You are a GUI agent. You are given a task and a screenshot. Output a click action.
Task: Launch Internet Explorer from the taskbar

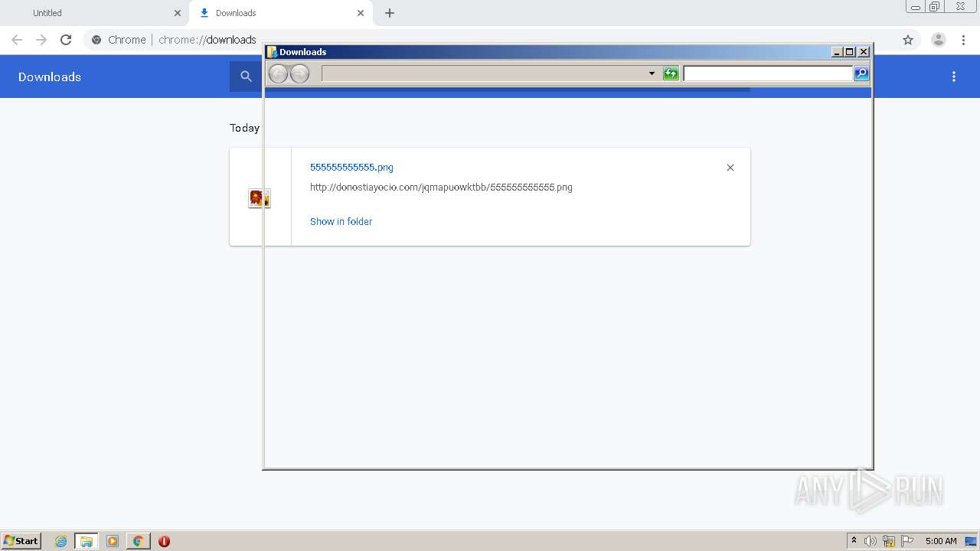[61, 541]
